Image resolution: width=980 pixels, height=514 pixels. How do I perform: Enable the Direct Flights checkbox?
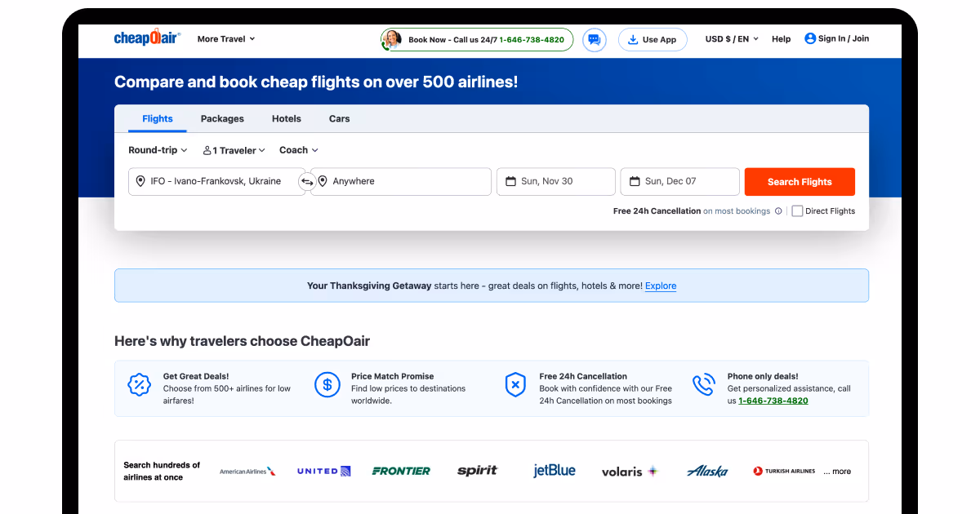796,210
